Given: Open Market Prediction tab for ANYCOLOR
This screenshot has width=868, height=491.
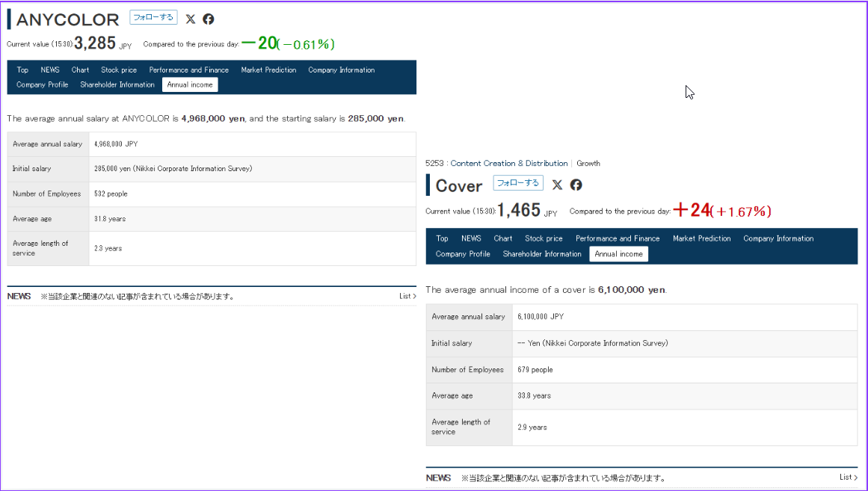Looking at the screenshot, I should 268,70.
